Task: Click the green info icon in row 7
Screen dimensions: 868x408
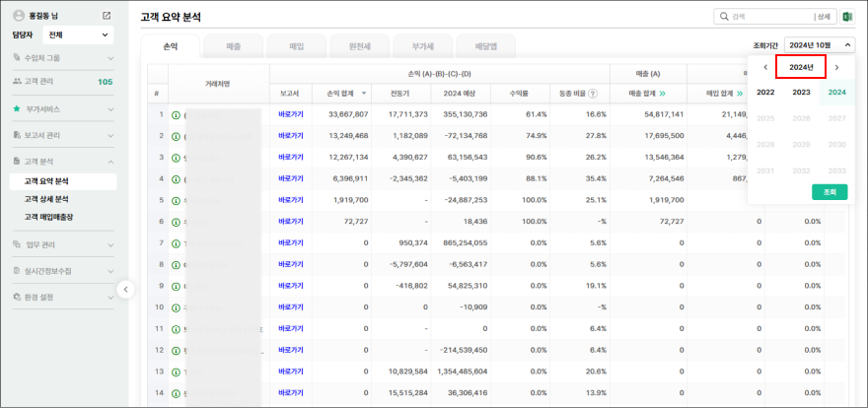Action: [x=176, y=243]
